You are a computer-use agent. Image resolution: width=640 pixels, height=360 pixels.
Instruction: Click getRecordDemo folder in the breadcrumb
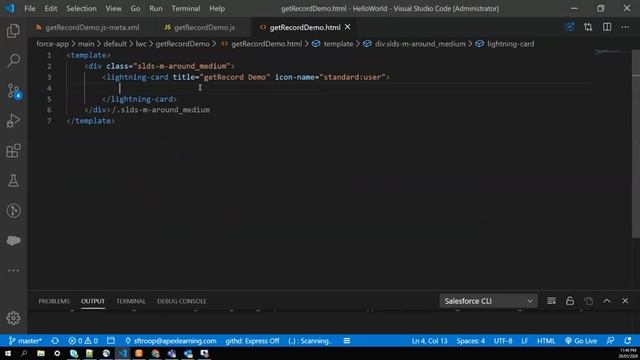pos(182,44)
